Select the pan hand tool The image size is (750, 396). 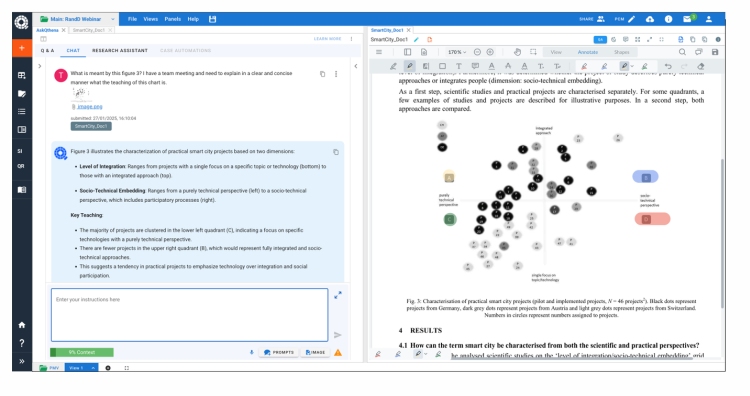pos(517,52)
